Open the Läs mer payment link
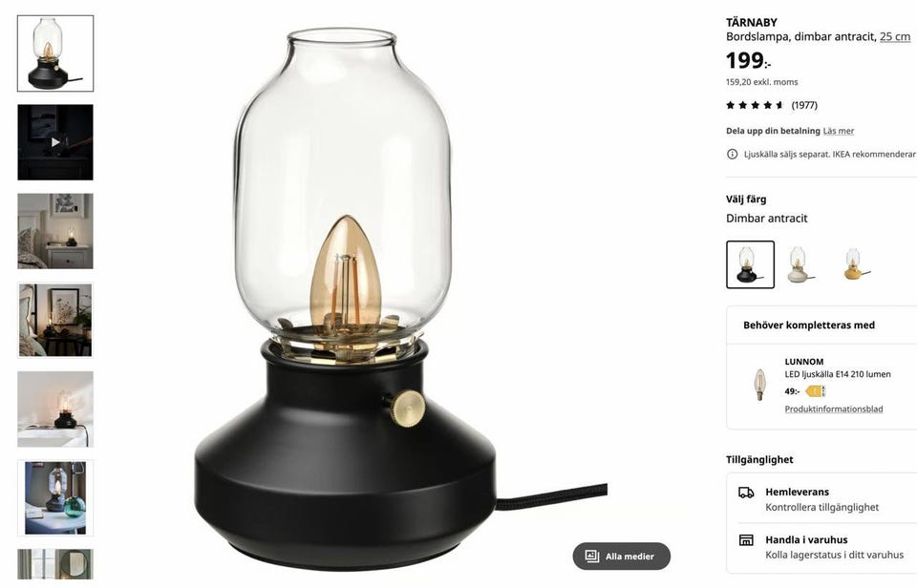The width and height of the screenshot is (917, 588). [x=838, y=131]
